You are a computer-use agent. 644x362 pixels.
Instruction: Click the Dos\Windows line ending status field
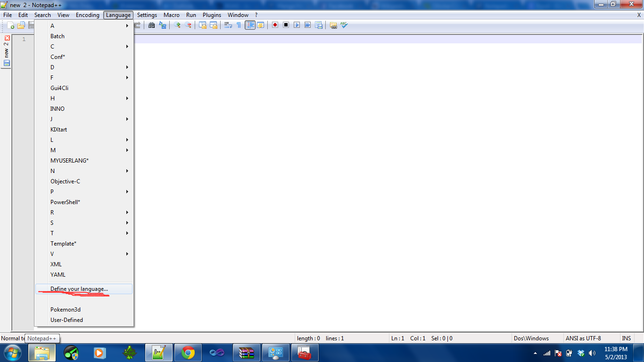click(x=537, y=338)
